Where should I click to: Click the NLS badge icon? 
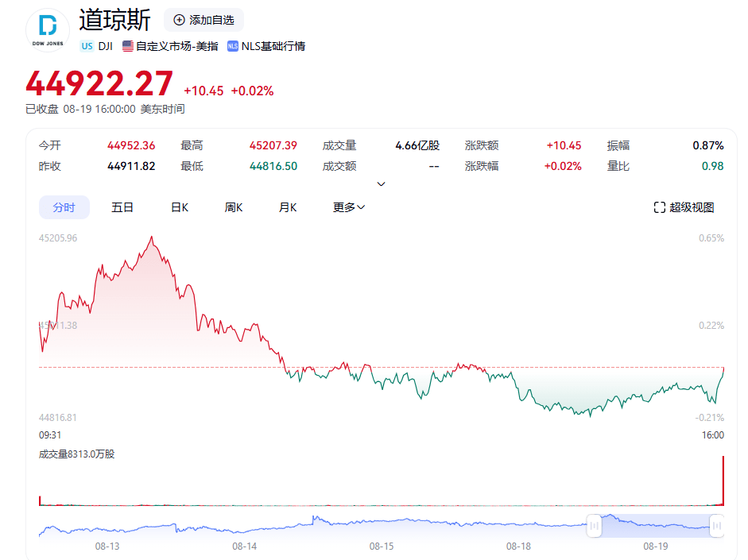233,46
